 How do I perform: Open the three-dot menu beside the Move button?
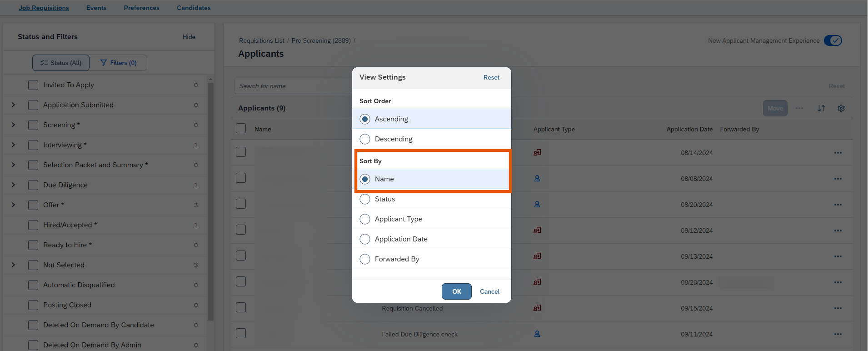799,108
